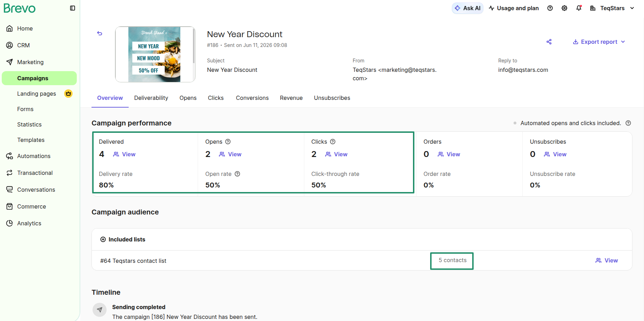The image size is (644, 321).
Task: Click '#64 Teqstars contact list' row
Action: (362, 260)
